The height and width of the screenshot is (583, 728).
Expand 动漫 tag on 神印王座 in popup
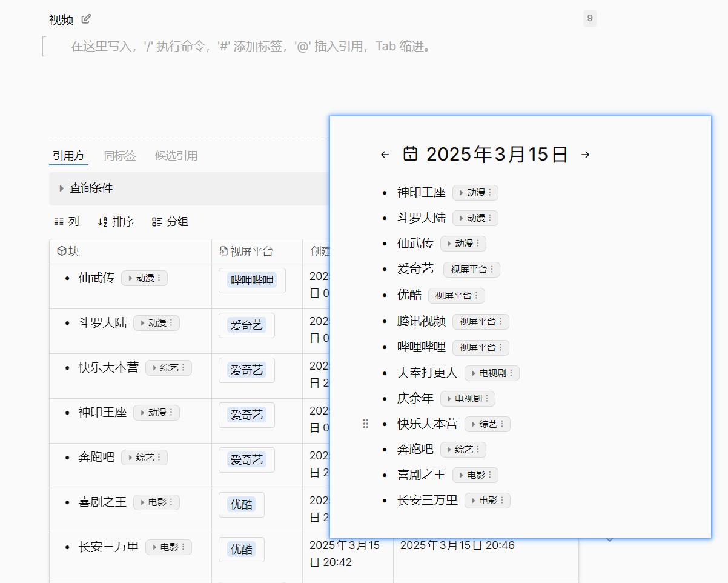[462, 193]
